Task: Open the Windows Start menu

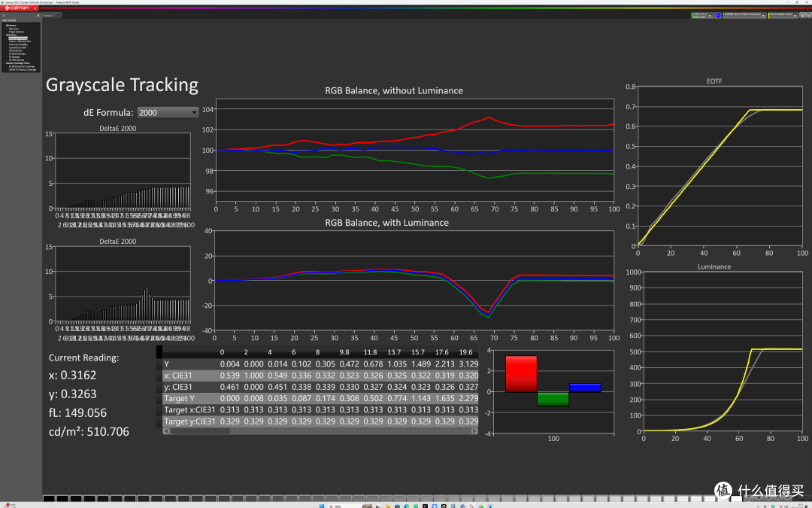Action: 321,506
